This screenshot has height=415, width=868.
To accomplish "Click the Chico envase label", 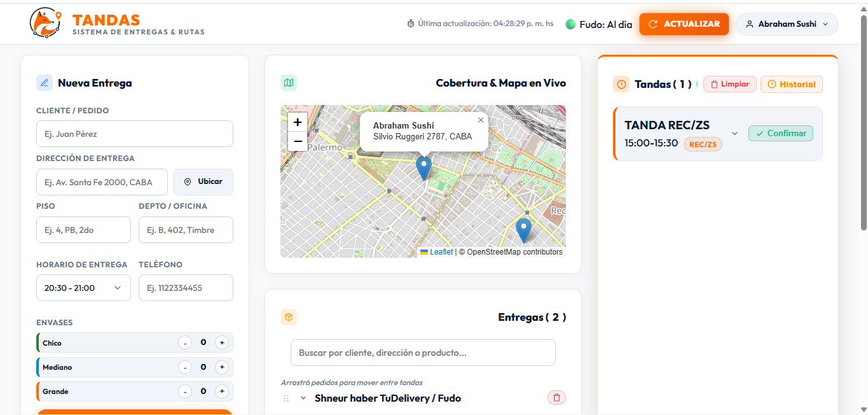I will (52, 343).
